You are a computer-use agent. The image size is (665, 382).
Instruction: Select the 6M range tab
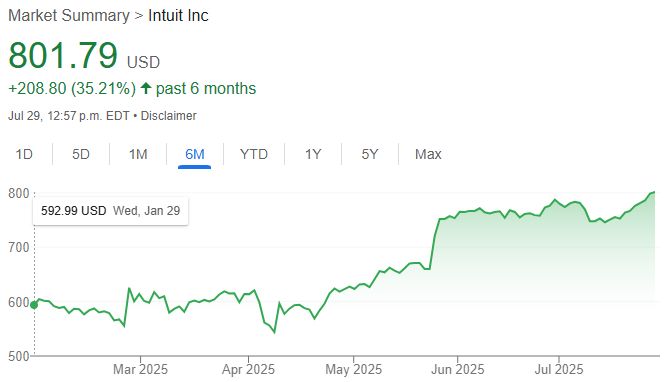195,154
